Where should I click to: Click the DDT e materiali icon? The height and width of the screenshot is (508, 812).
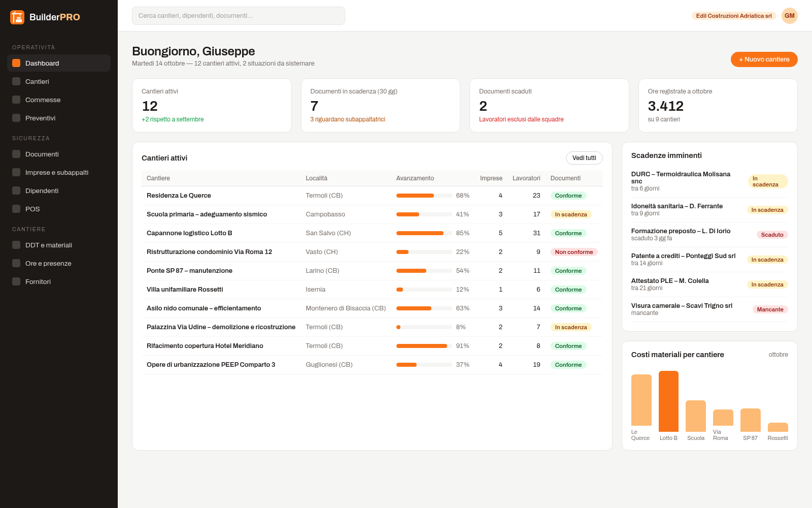tap(16, 245)
